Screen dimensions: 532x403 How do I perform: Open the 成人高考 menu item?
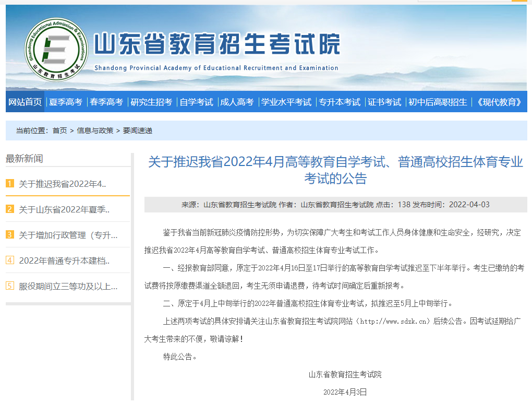pos(237,102)
